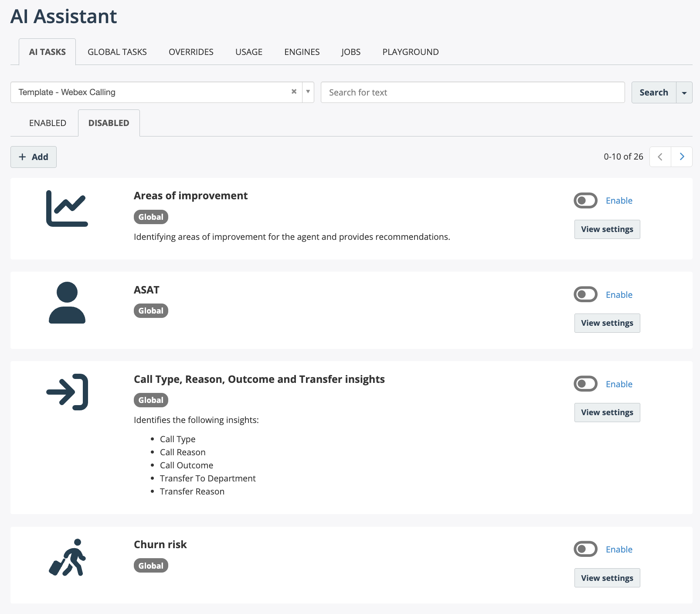Click Global badge under Call Type insights

pos(151,400)
